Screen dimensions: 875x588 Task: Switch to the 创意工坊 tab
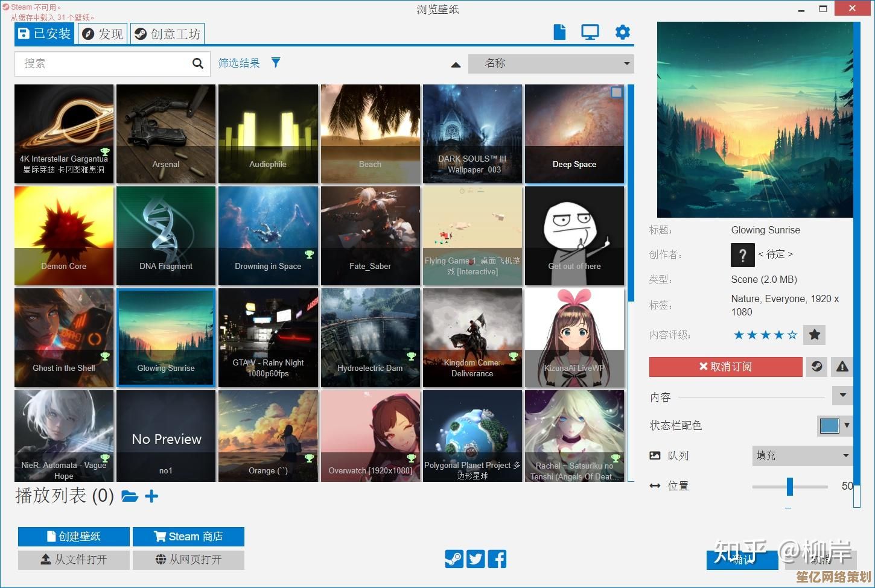coord(168,34)
